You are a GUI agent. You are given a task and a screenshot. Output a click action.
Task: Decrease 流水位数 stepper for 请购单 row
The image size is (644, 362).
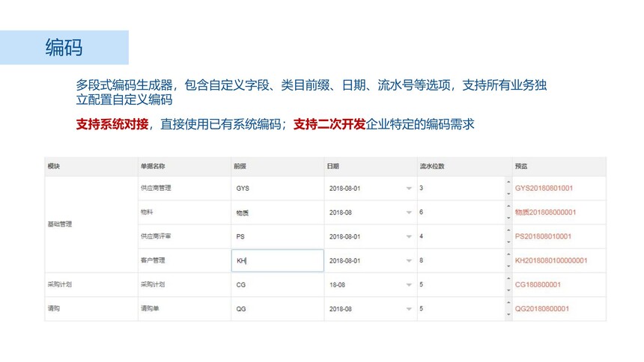508,314
